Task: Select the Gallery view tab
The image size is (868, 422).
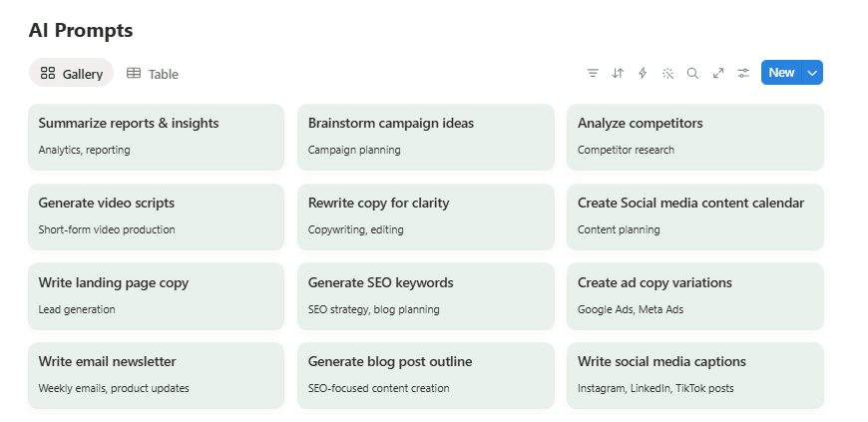Action: [72, 73]
